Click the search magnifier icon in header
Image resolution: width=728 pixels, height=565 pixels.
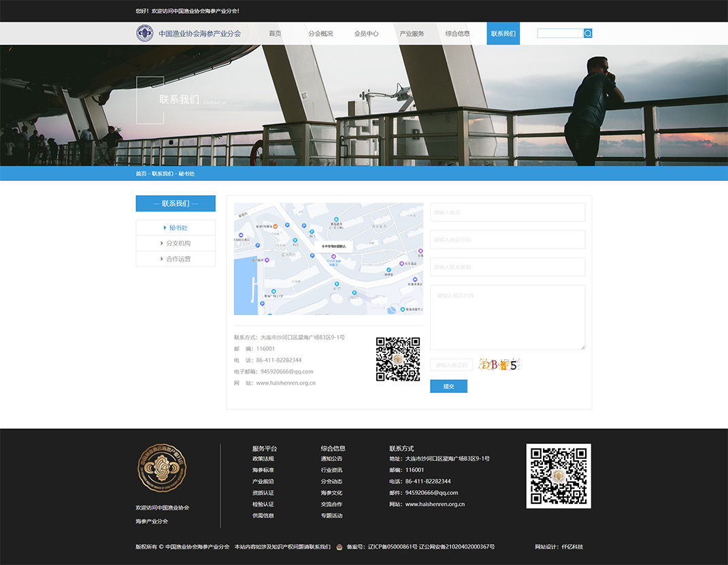(x=588, y=33)
